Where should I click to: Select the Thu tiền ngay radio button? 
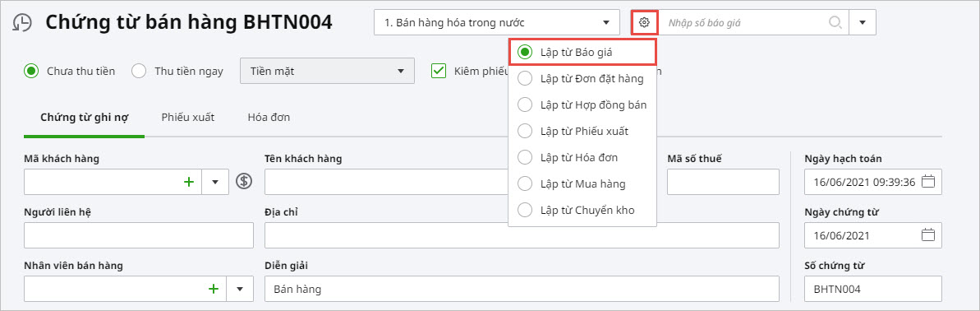139,71
